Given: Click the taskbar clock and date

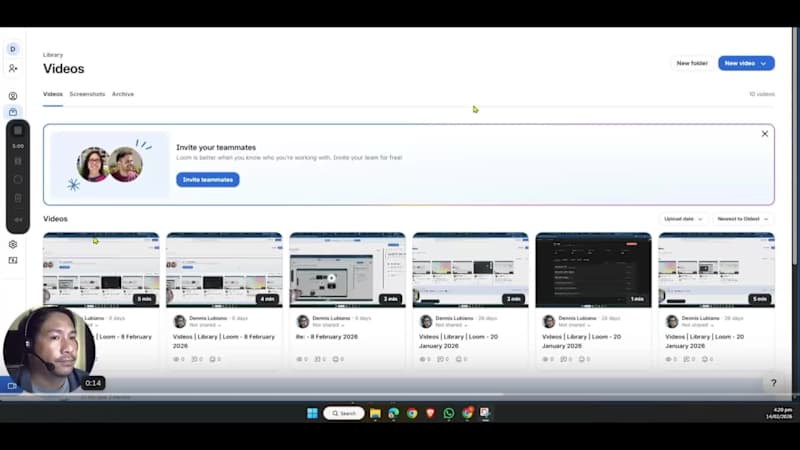Looking at the screenshot, I should click(x=779, y=413).
